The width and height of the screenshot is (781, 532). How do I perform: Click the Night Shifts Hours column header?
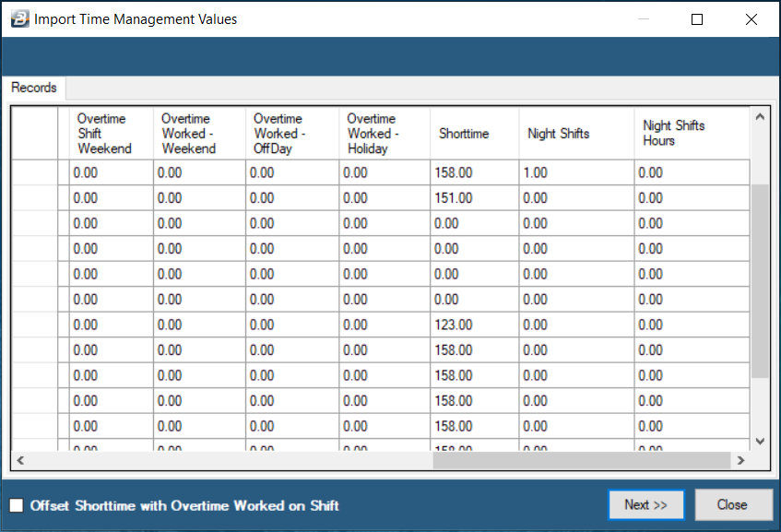pos(692,134)
